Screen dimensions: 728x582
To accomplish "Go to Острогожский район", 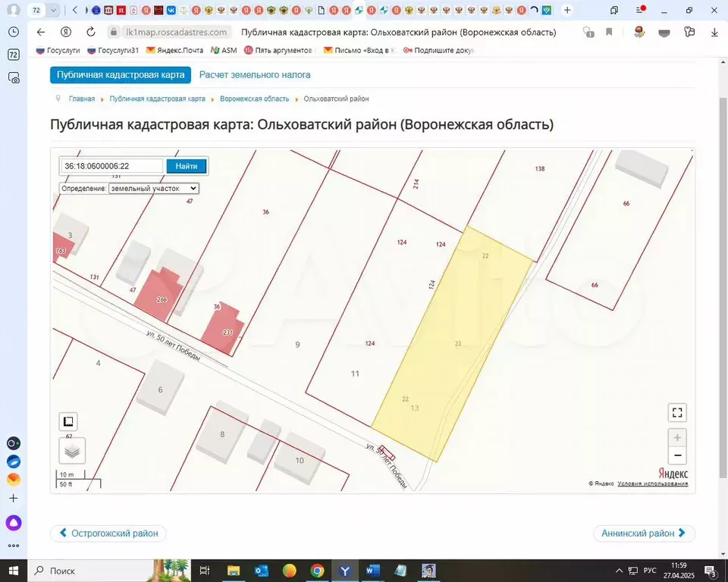I will point(108,533).
